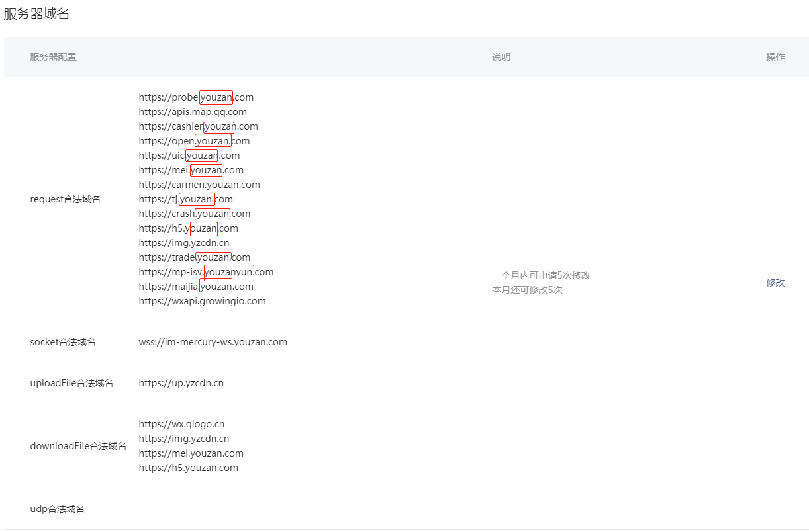Click the https://tj.youzan.com domain entry
The width and height of the screenshot is (809, 532).
click(x=186, y=199)
